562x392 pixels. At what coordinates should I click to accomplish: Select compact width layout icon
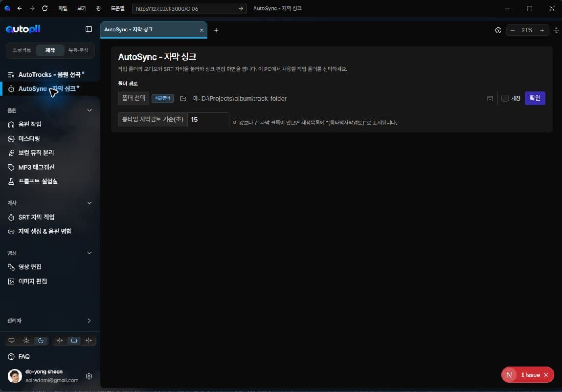60,340
